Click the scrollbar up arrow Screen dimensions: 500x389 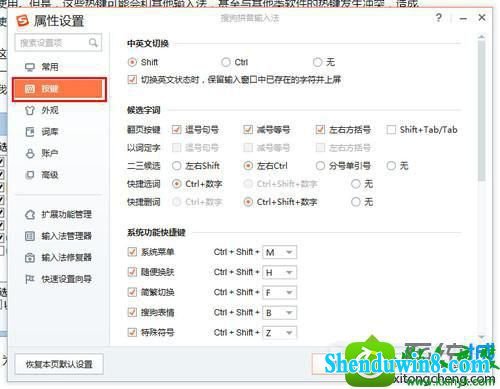[x=481, y=37]
